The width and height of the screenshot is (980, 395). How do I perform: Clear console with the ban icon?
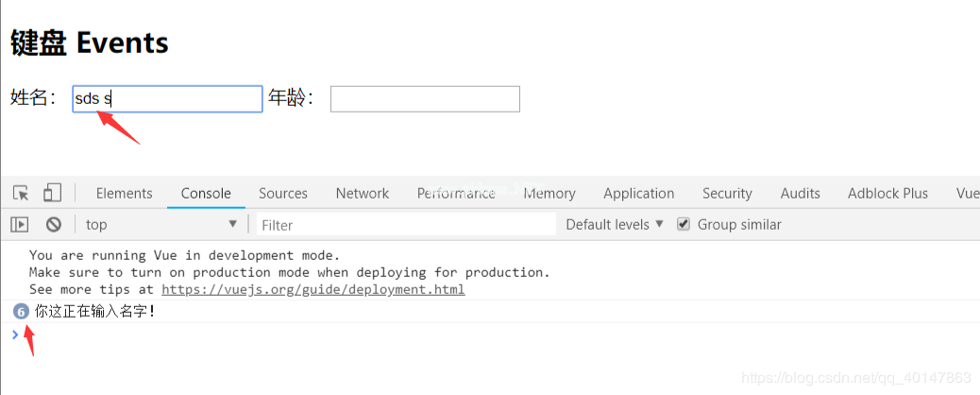54,224
